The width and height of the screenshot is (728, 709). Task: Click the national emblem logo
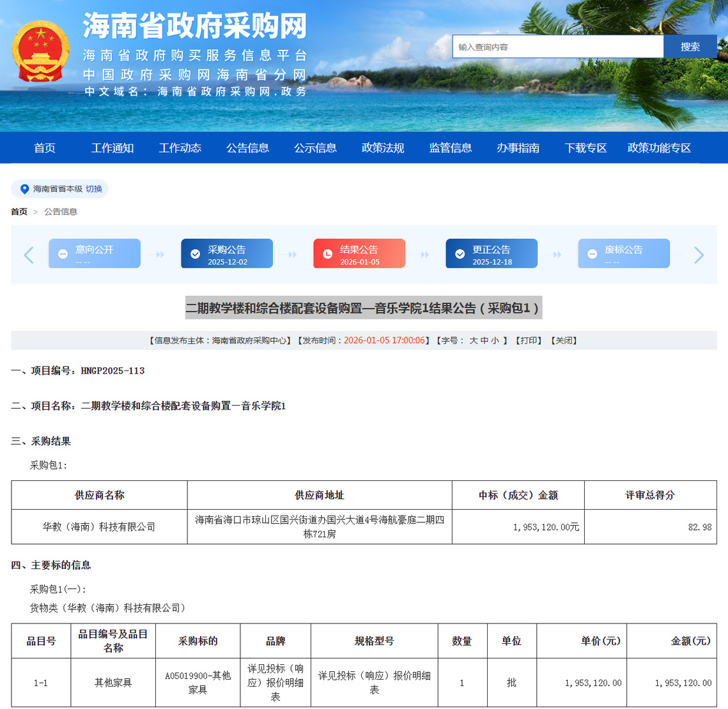[40, 51]
